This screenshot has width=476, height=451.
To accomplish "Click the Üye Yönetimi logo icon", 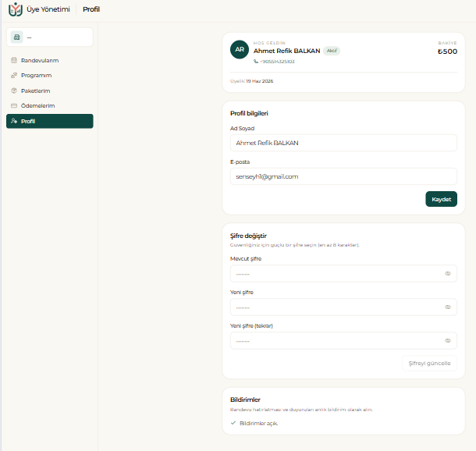I will (16, 9).
